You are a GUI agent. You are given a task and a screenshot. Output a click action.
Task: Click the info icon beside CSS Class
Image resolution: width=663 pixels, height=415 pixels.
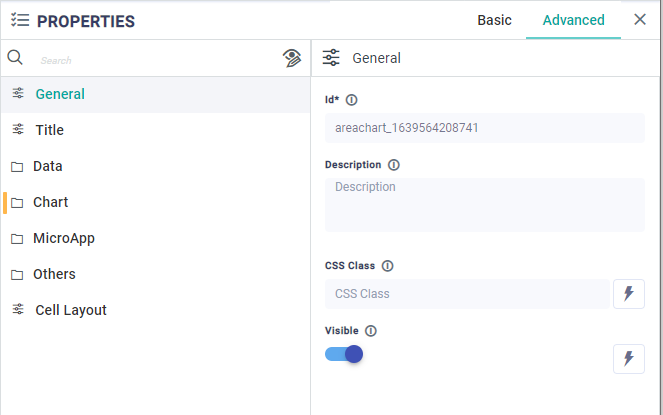coord(387,266)
